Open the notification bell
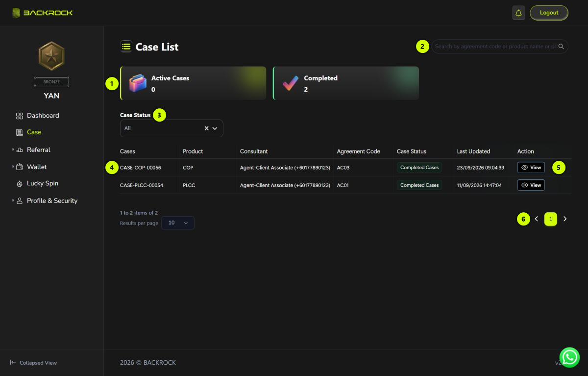 pos(518,13)
